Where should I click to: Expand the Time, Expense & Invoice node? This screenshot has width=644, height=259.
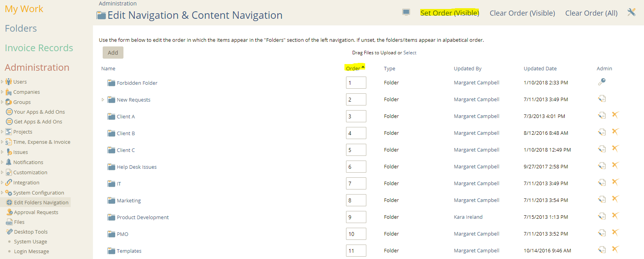[x=2, y=142]
